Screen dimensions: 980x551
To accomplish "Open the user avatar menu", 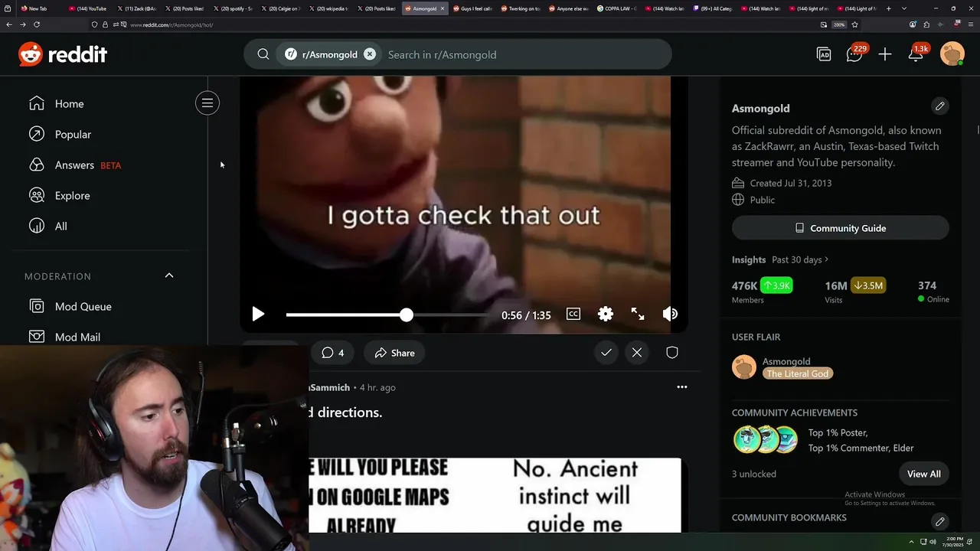I will 952,54.
